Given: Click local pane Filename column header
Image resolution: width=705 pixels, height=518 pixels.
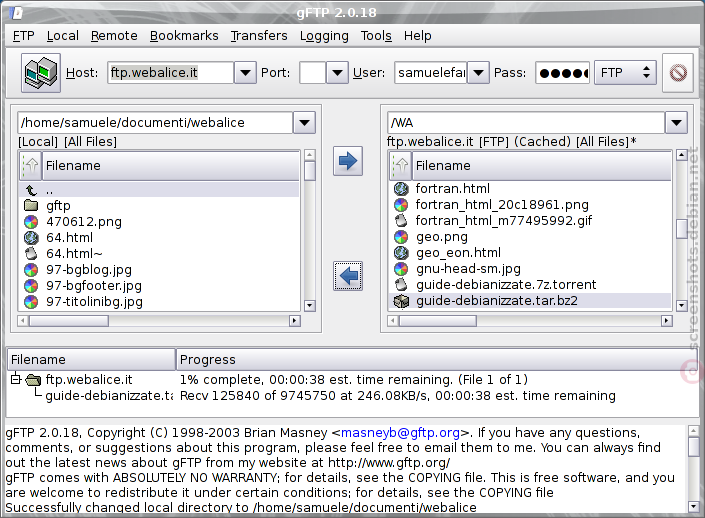Looking at the screenshot, I should pyautogui.click(x=170, y=165).
